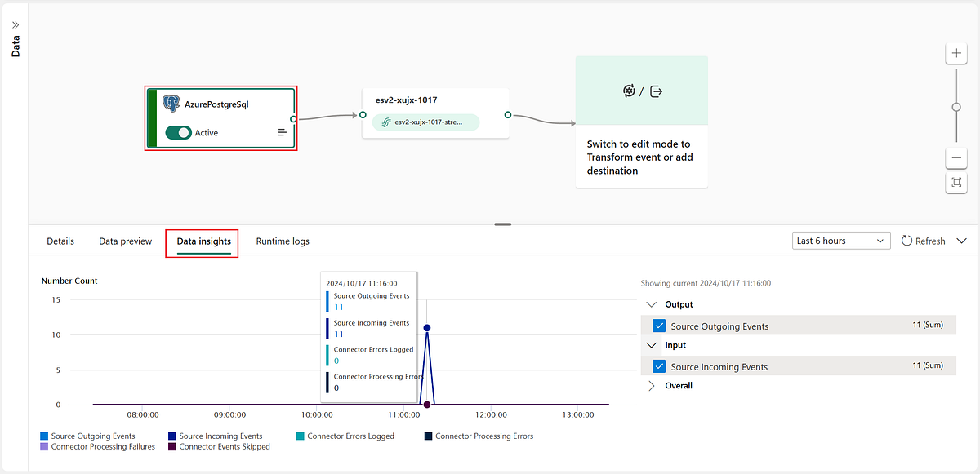Open the Last 6 hours dropdown
Viewport: 980px width, 474px height.
tap(841, 241)
